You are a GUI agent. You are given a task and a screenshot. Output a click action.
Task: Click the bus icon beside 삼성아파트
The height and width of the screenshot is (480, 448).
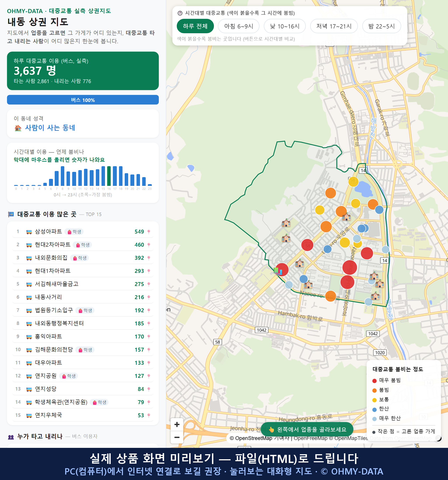[x=29, y=232]
